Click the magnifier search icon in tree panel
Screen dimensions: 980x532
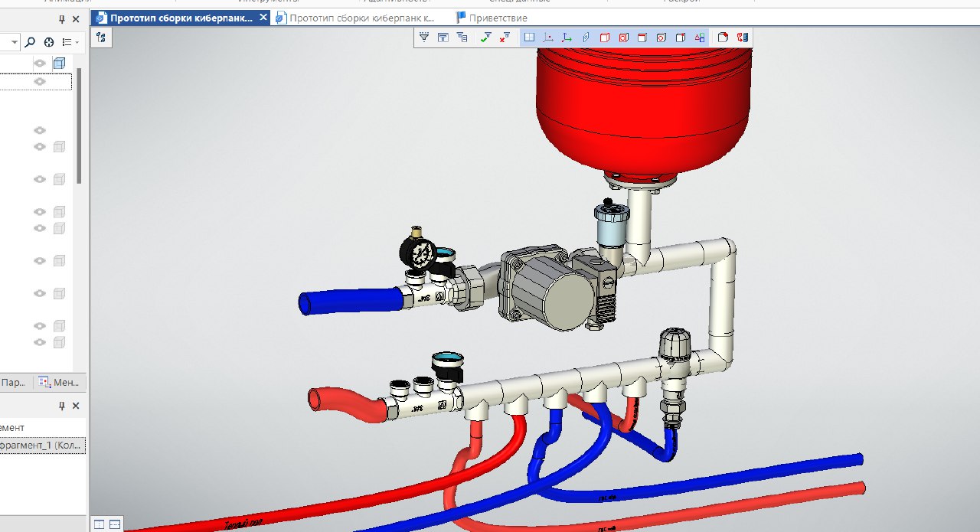pyautogui.click(x=30, y=42)
